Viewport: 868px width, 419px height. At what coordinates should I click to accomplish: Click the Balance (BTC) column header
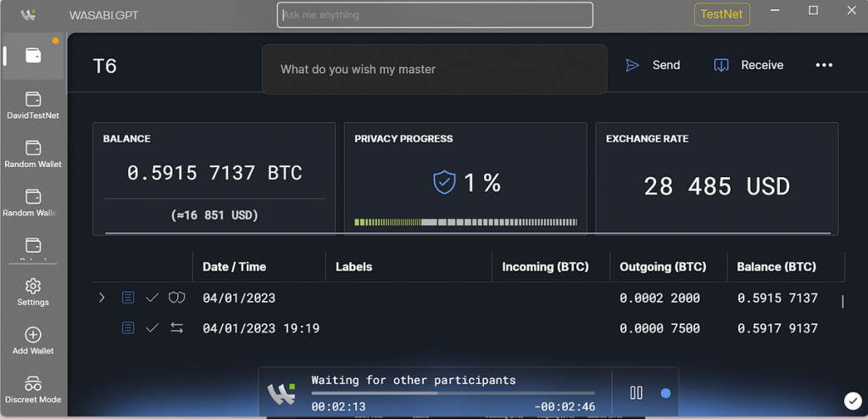tap(776, 266)
